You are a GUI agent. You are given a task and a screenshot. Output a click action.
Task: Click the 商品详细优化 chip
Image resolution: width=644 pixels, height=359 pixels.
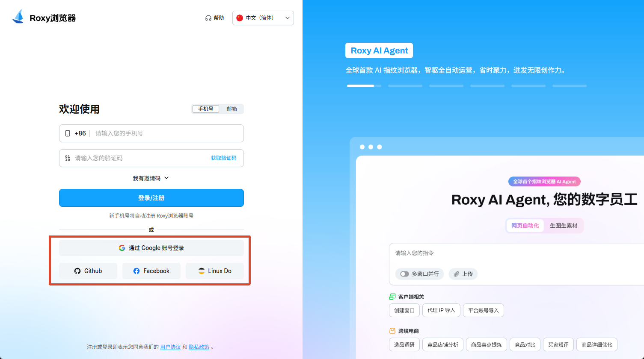pyautogui.click(x=597, y=344)
